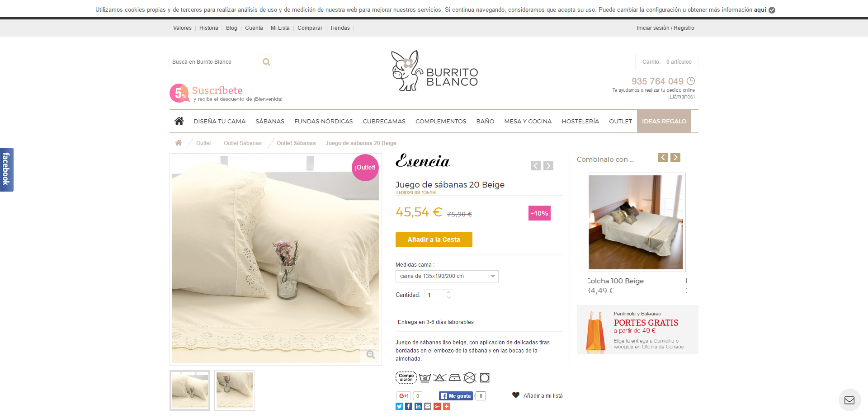Go to home via main menu house icon

click(x=179, y=121)
